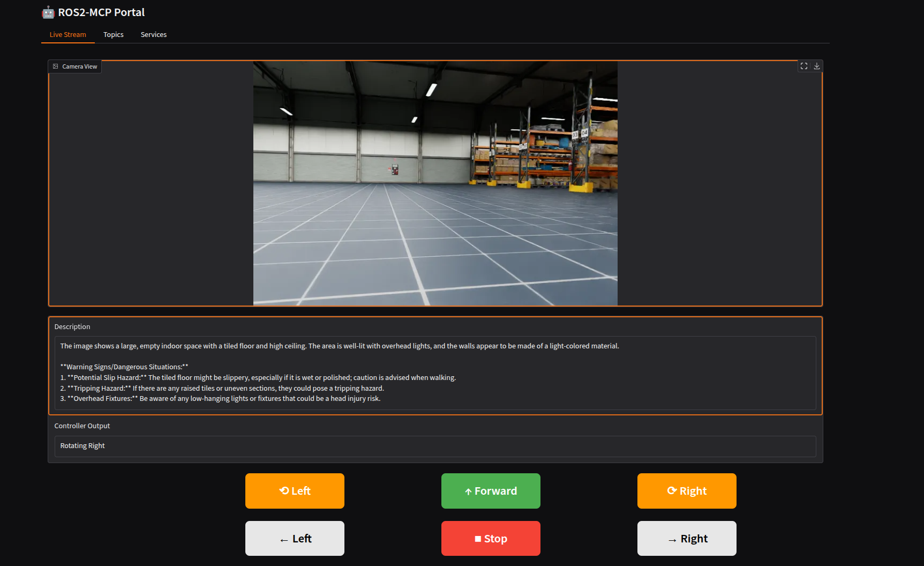Switch to the Live Stream tab
This screenshot has width=924, height=566.
point(68,34)
